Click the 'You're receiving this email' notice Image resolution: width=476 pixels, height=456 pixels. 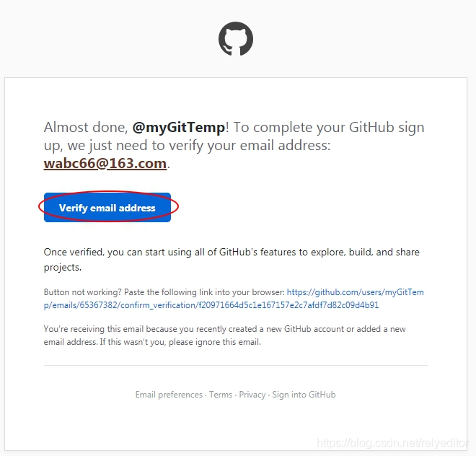click(x=224, y=336)
